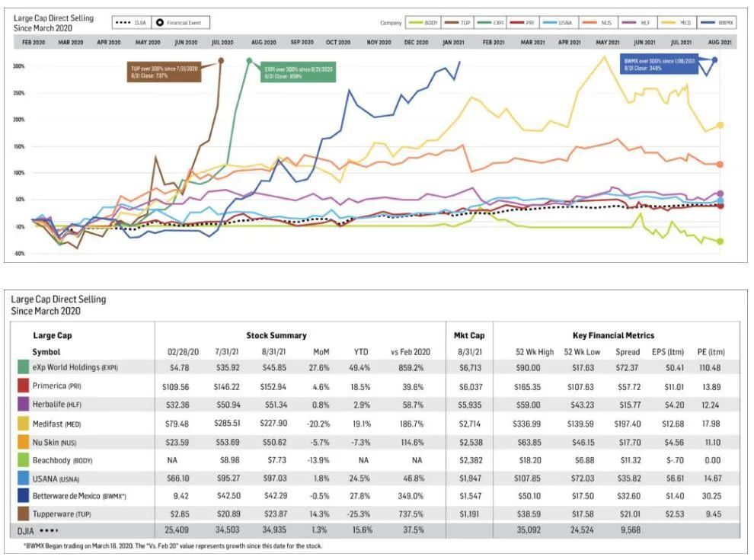The height and width of the screenshot is (560, 754).
Task: Click the TUP legend entry
Action: pos(458,23)
